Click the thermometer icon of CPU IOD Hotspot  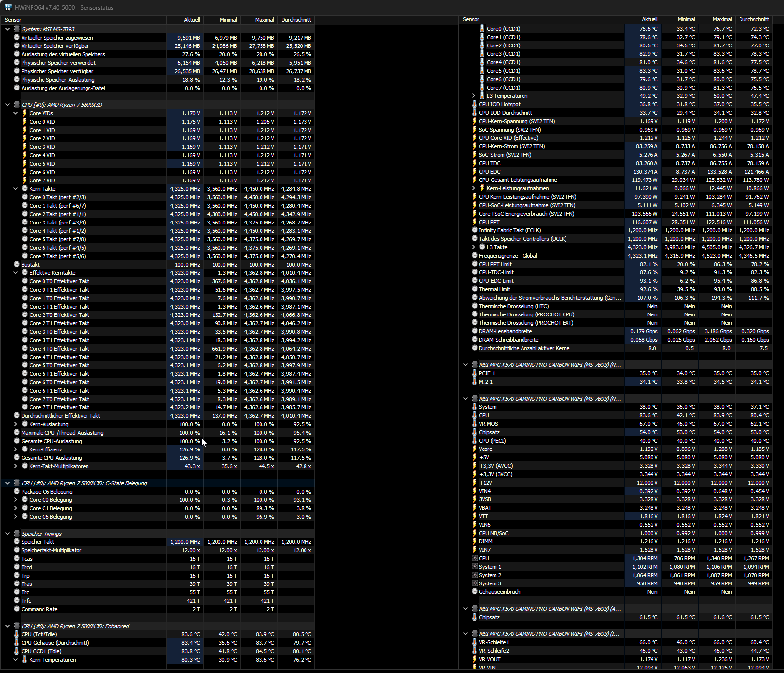tap(475, 104)
